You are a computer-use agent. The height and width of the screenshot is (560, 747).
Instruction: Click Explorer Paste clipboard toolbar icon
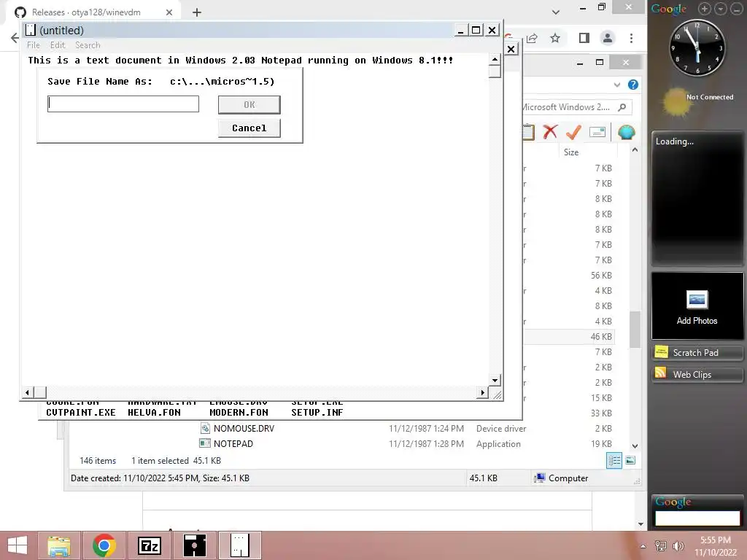click(x=528, y=132)
